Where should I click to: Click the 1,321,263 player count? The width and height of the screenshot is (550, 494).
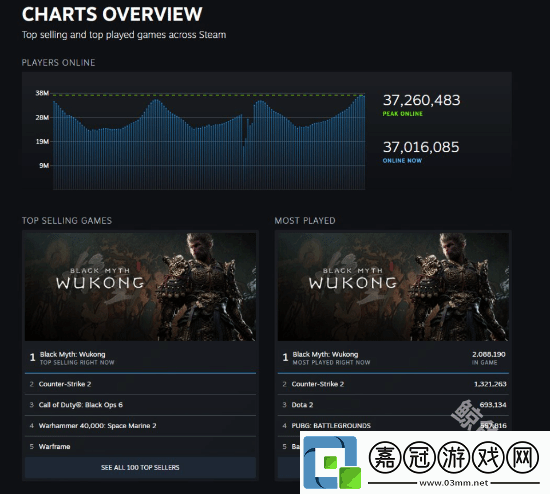[490, 384]
